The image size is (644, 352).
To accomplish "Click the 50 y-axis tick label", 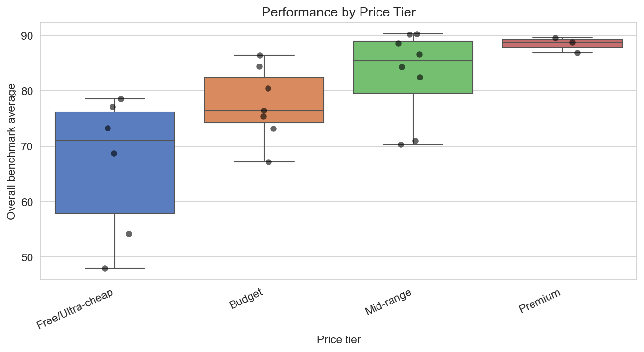I will coord(27,257).
